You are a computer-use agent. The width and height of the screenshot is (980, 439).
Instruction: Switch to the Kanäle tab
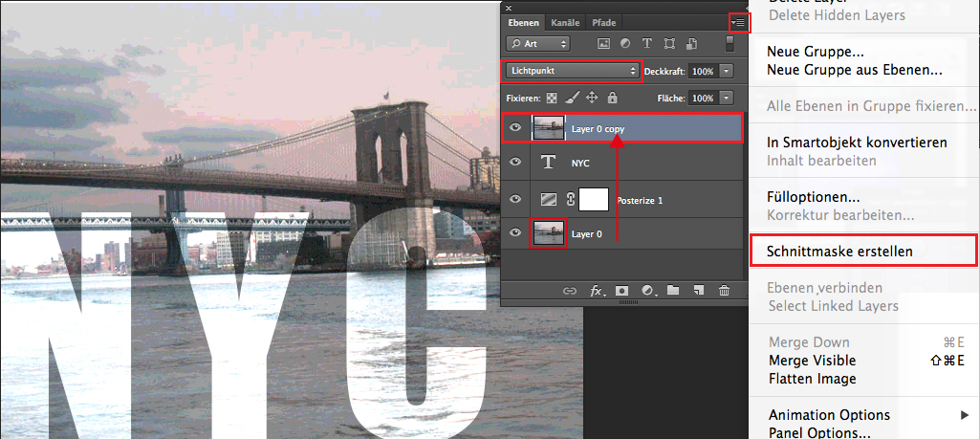pos(565,22)
